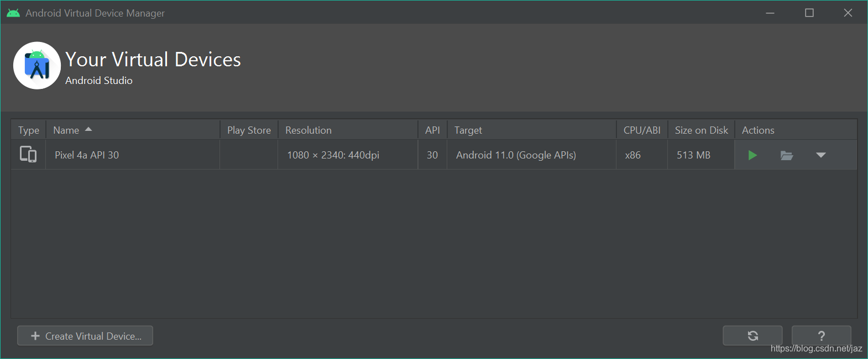Select the phone device type icon in the row
Viewport: 868px width, 359px height.
pos(28,154)
